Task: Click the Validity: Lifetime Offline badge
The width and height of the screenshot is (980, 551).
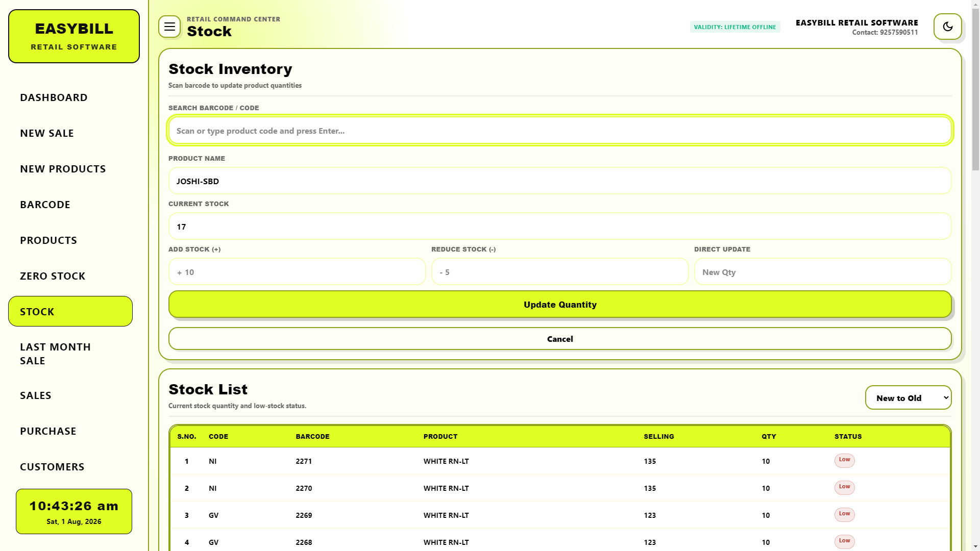Action: (x=735, y=27)
